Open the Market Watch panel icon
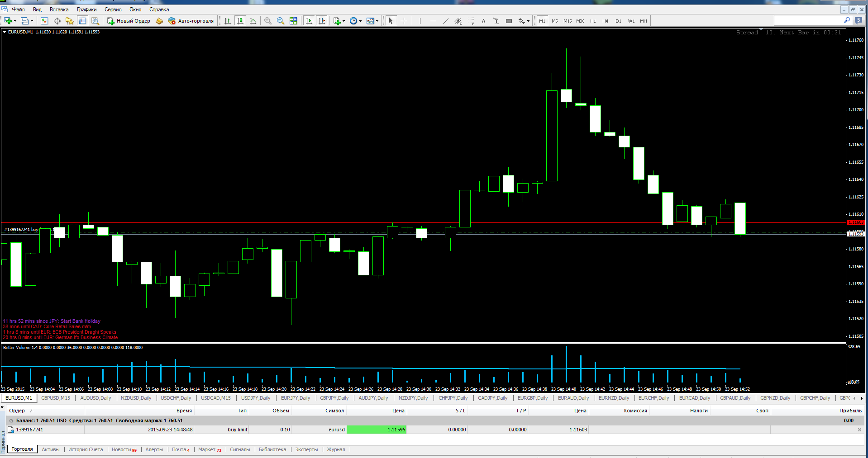 coord(44,21)
